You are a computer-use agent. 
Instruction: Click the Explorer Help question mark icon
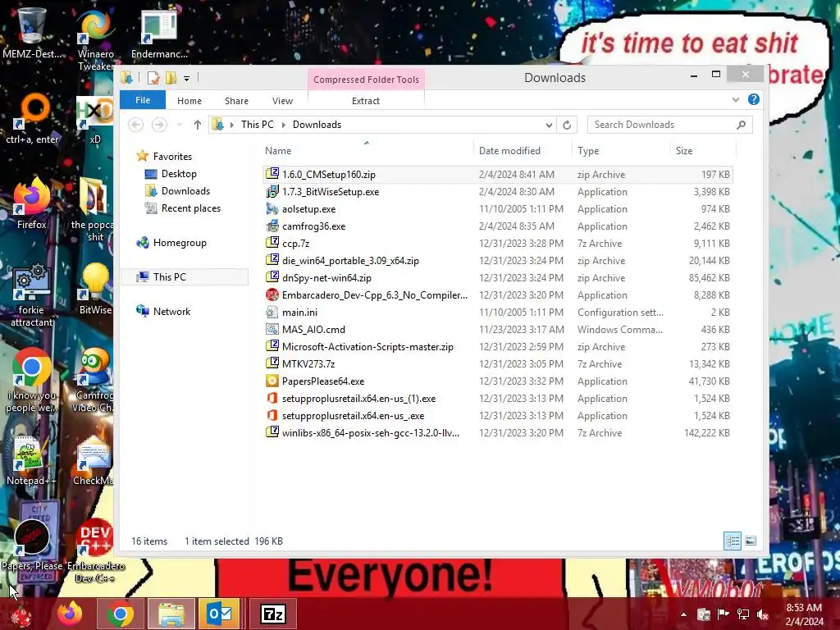(754, 99)
